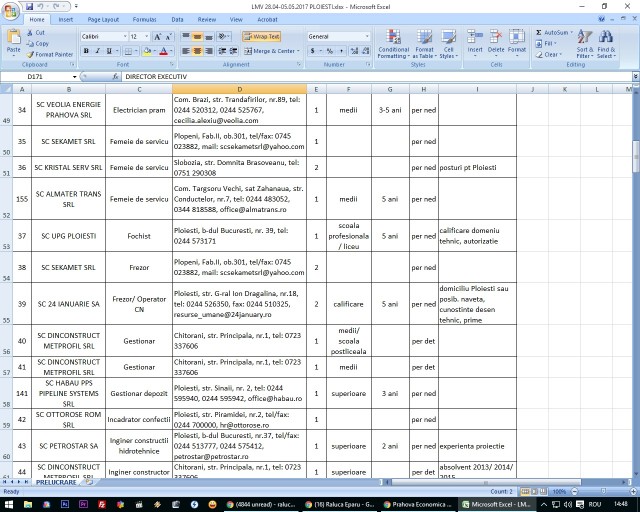Viewport: 640px width, 512px height.
Task: Click the zoom slider in status bar
Action: [603, 491]
